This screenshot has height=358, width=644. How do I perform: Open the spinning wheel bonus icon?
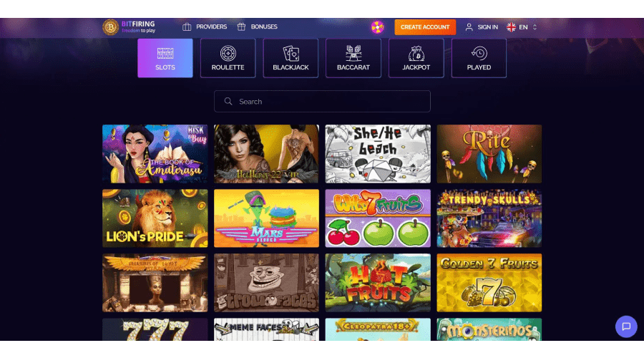[x=377, y=27]
